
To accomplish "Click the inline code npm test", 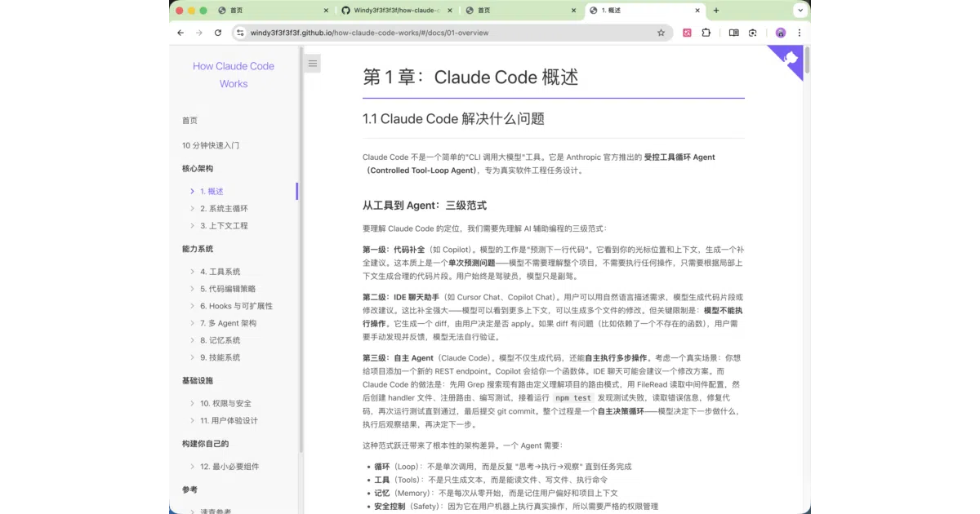I will pos(572,398).
